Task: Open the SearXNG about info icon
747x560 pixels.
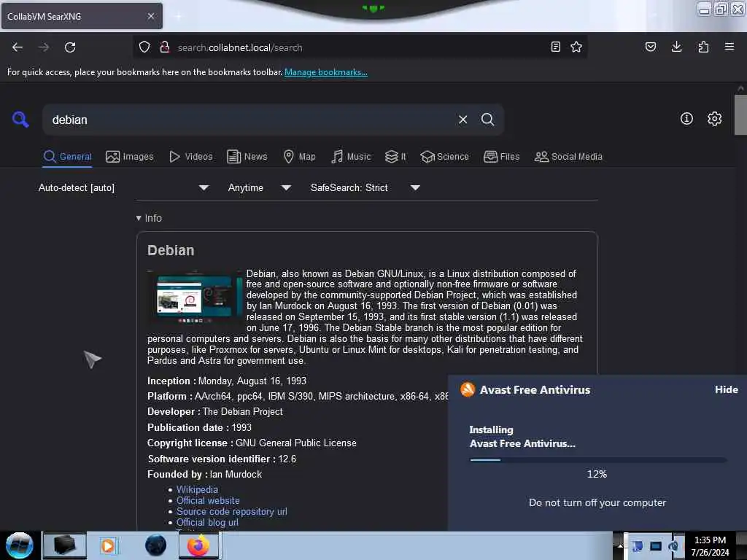Action: pos(686,119)
